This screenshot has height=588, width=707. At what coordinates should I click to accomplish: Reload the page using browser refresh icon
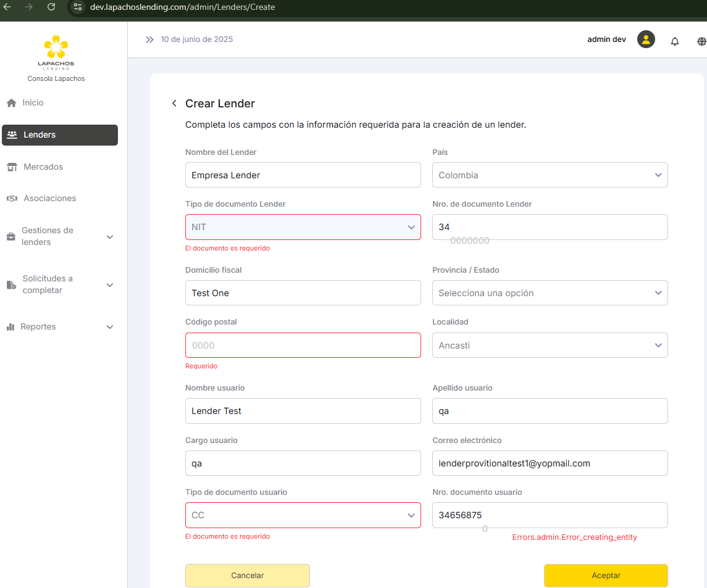[x=51, y=7]
